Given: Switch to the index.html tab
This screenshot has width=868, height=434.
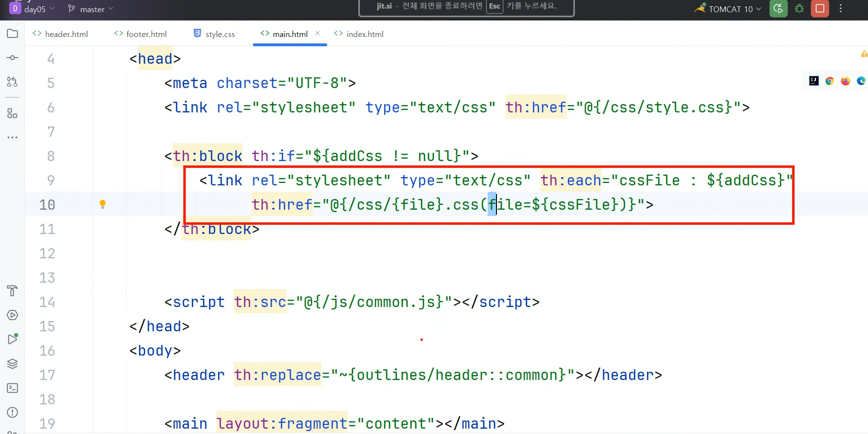Looking at the screenshot, I should (x=359, y=34).
